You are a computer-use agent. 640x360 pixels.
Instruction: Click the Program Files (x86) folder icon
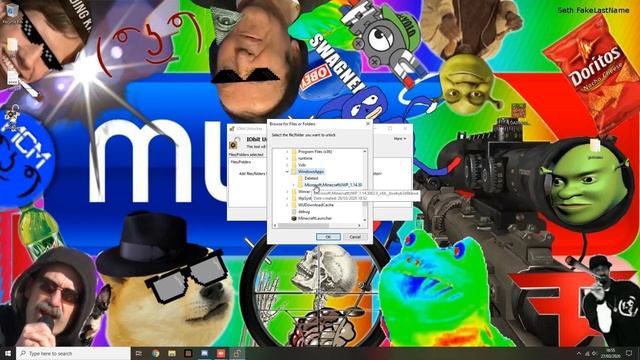coord(294,151)
